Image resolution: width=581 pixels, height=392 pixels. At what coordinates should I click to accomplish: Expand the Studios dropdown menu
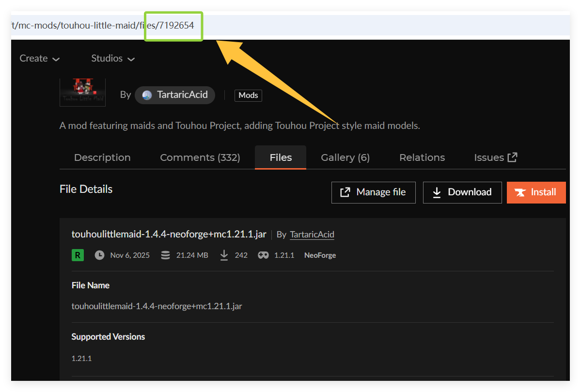click(x=113, y=59)
